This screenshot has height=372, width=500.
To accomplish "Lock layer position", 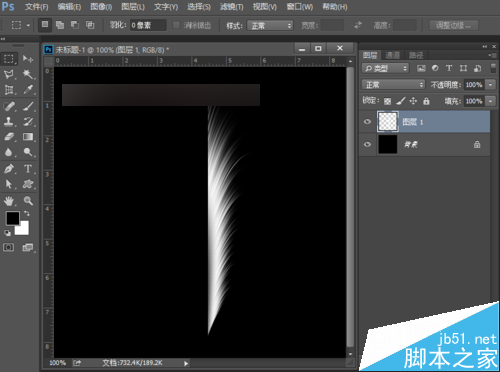I will 413,101.
